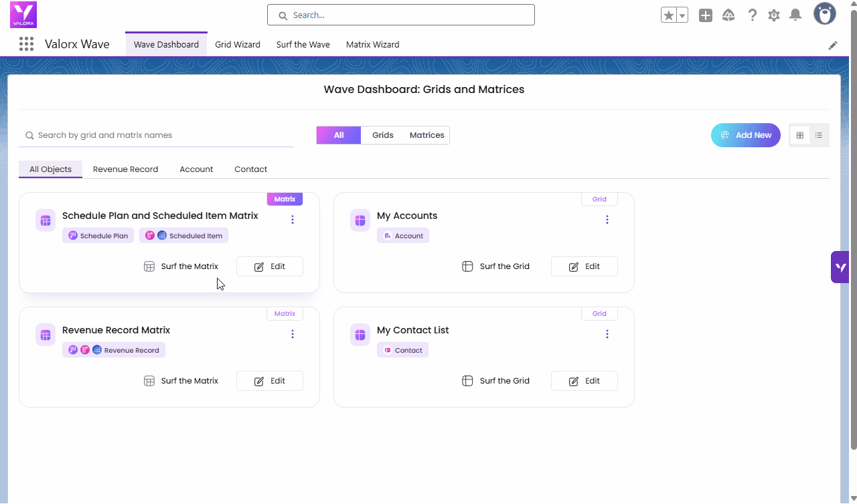857x504 pixels.
Task: Click the Valorx logo icon
Action: click(x=23, y=15)
